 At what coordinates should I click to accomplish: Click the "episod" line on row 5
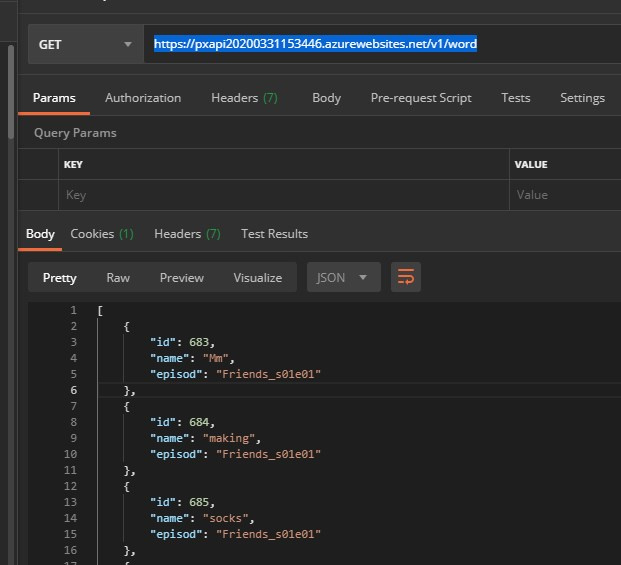pos(235,374)
